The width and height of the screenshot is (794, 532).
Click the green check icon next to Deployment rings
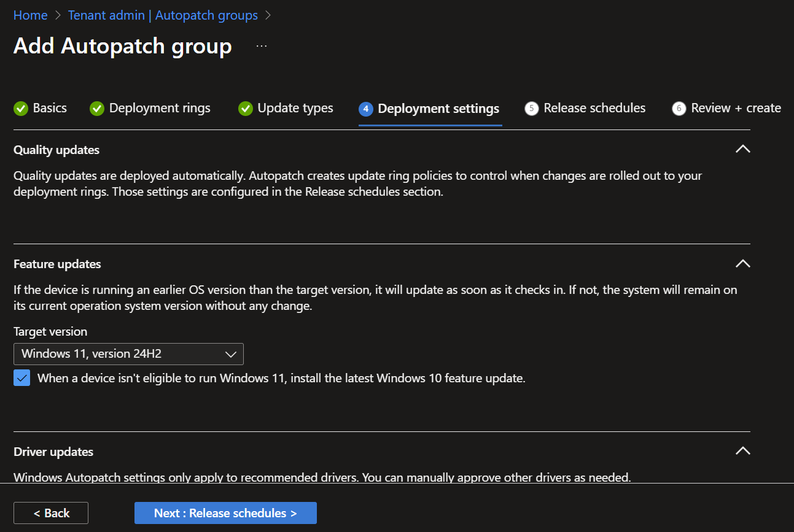coord(97,109)
